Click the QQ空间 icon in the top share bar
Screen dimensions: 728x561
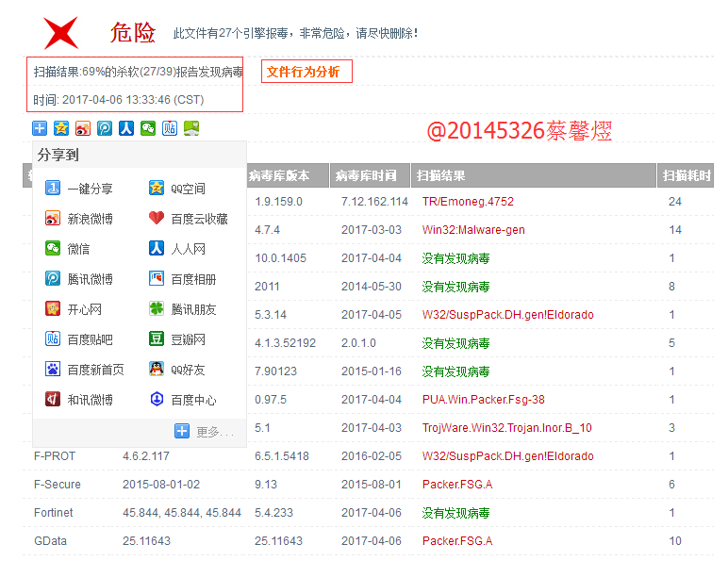coord(61,128)
